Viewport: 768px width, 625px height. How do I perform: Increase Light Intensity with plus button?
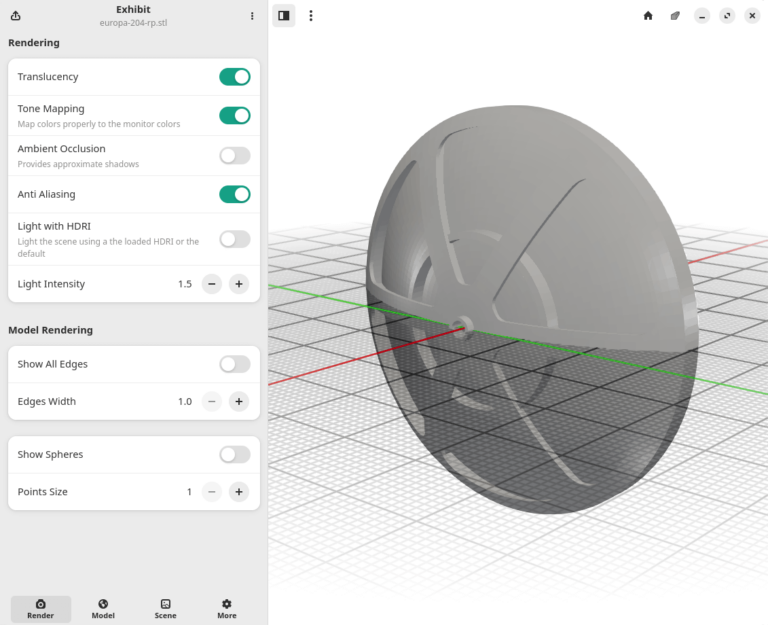tap(239, 284)
